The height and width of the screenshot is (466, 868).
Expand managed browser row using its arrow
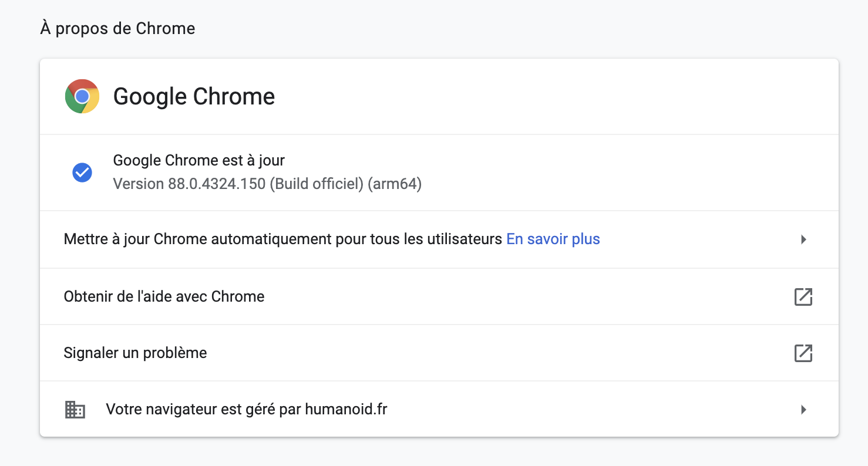pos(803,410)
